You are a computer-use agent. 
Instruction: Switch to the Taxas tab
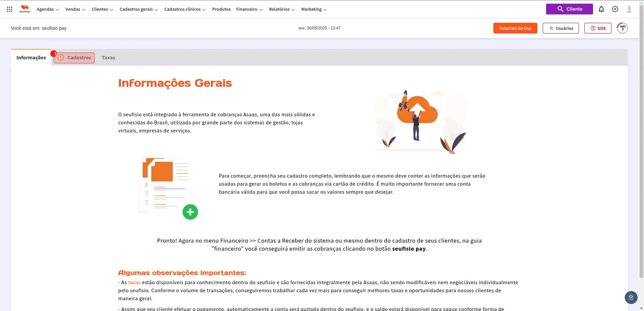(108, 58)
